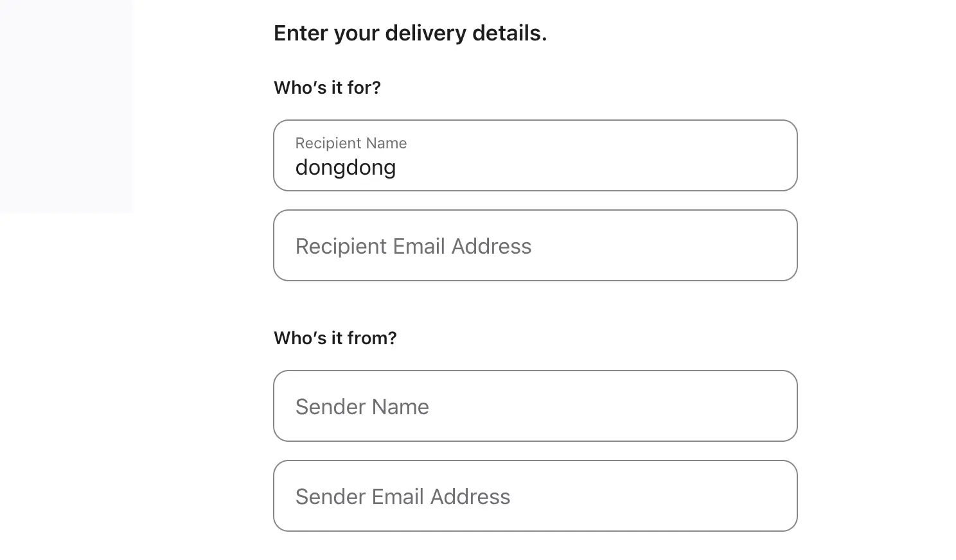956x560 pixels.
Task: Click the word "Name" in the sender field
Action: coord(400,407)
